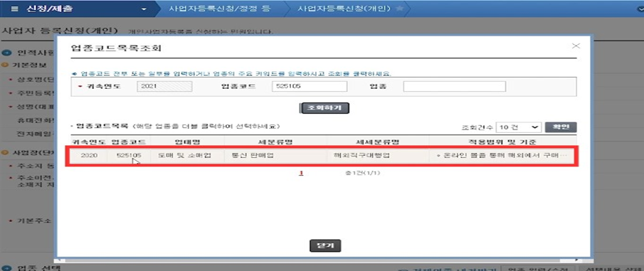Open the hamburger menu icon beside 신청/제출
The width and height of the screenshot is (644, 271).
[x=15, y=9]
